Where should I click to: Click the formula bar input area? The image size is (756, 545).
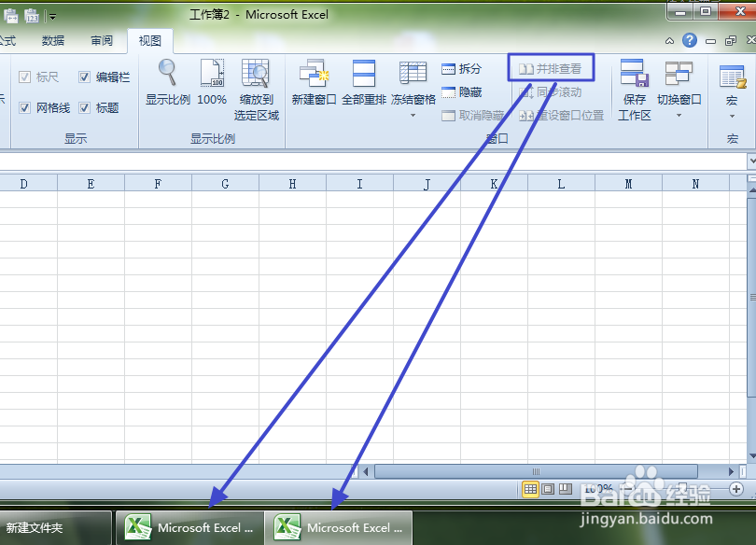[372, 161]
